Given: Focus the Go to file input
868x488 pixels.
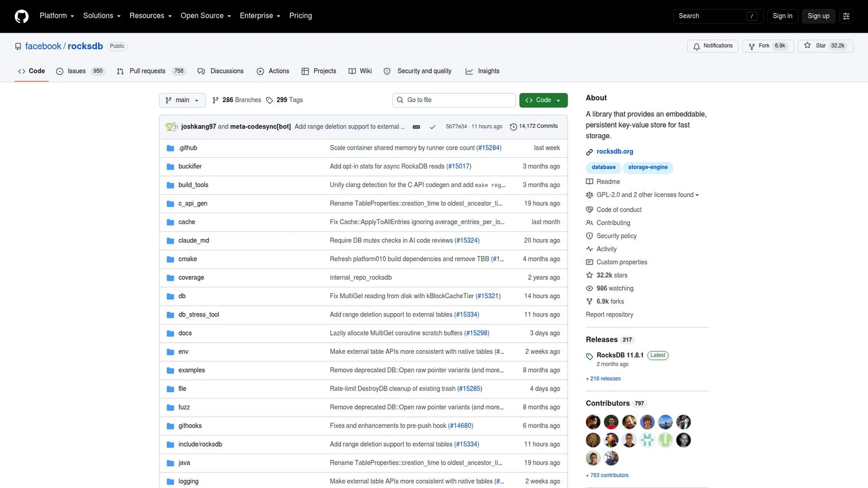Looking at the screenshot, I should (x=454, y=100).
